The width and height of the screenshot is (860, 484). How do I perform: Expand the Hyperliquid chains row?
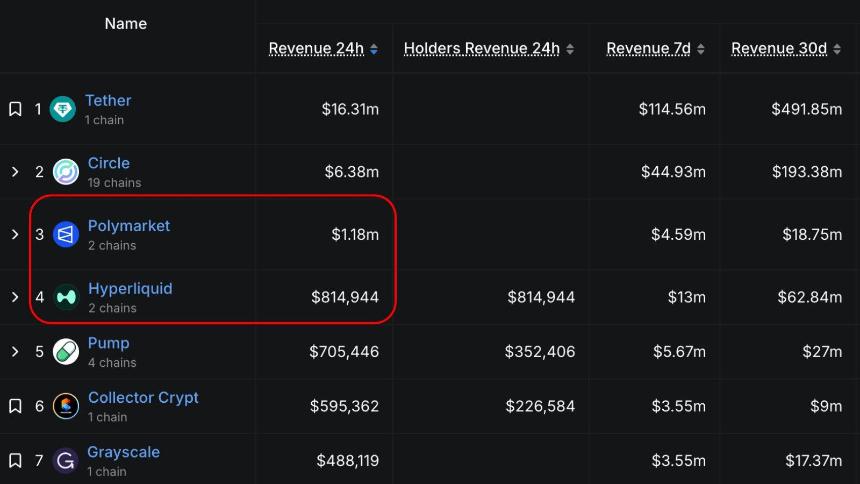click(15, 297)
